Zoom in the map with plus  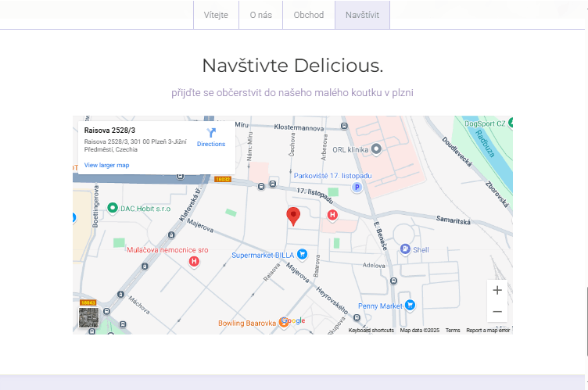(497, 290)
